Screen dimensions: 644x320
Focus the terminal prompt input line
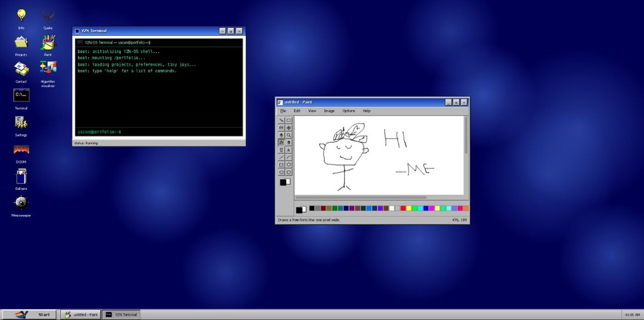click(158, 132)
